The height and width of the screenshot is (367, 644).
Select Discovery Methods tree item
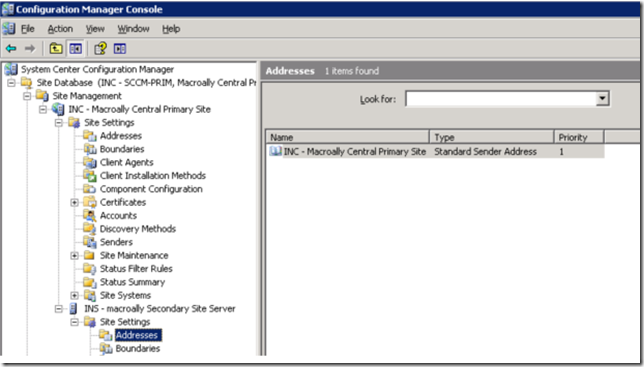coord(138,229)
